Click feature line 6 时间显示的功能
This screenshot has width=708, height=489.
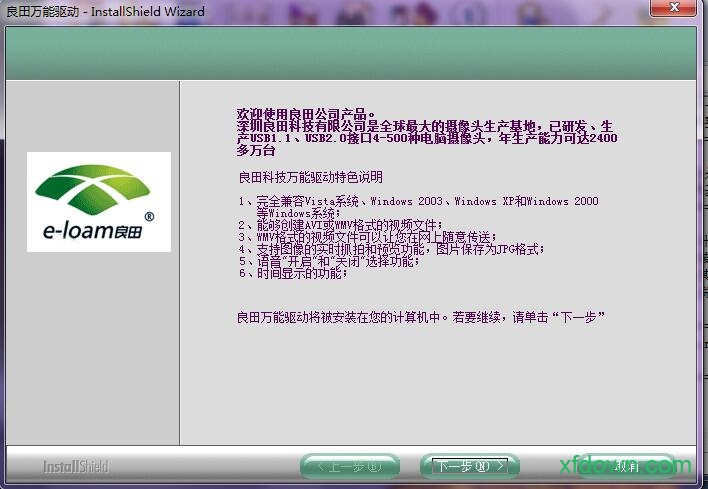[293, 273]
